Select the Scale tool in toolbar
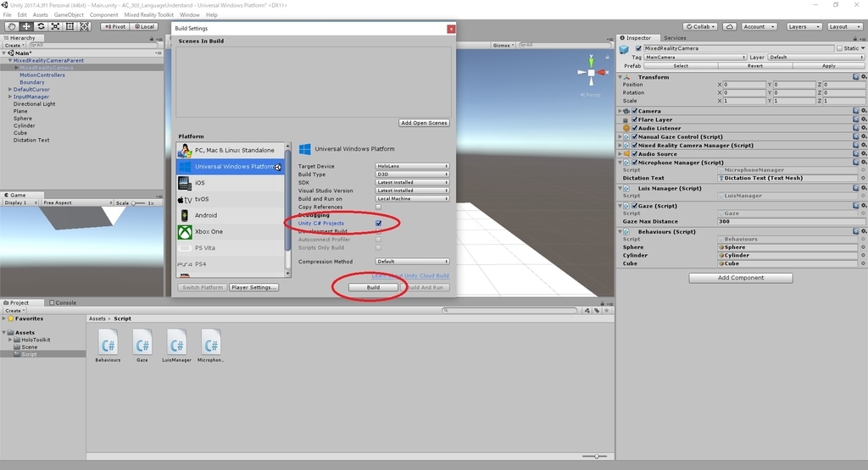 55,26
